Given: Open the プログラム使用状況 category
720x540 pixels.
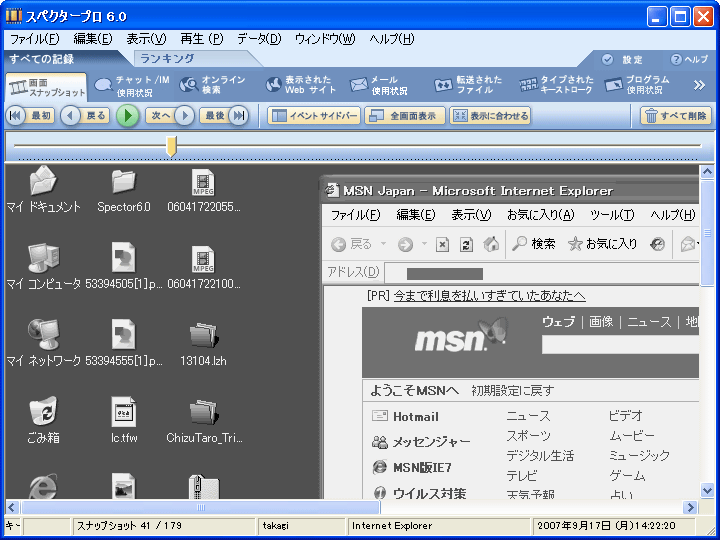Looking at the screenshot, I should 637,85.
